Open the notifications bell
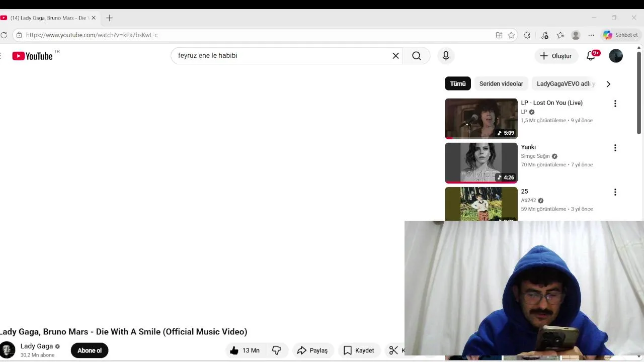The width and height of the screenshot is (644, 362). click(x=591, y=56)
